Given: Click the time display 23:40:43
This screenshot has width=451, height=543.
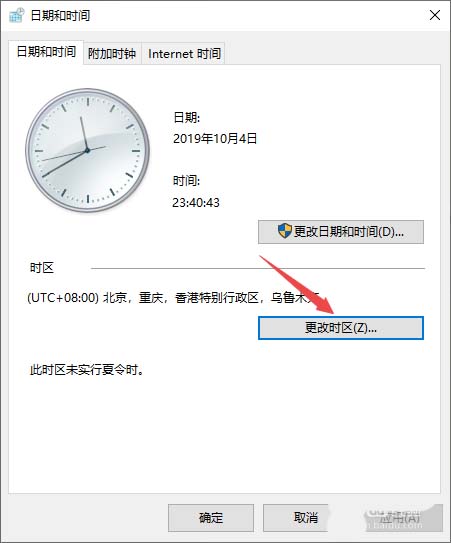Looking at the screenshot, I should tap(196, 203).
